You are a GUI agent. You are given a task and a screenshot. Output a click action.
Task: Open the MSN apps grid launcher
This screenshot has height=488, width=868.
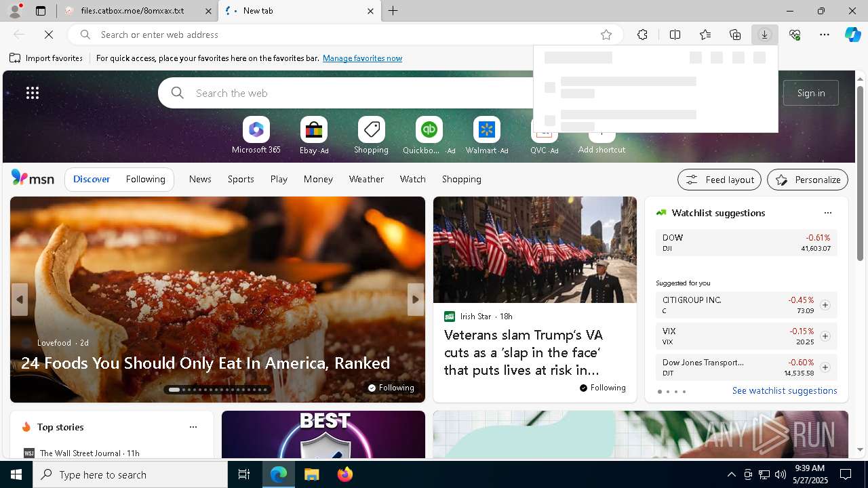[33, 93]
